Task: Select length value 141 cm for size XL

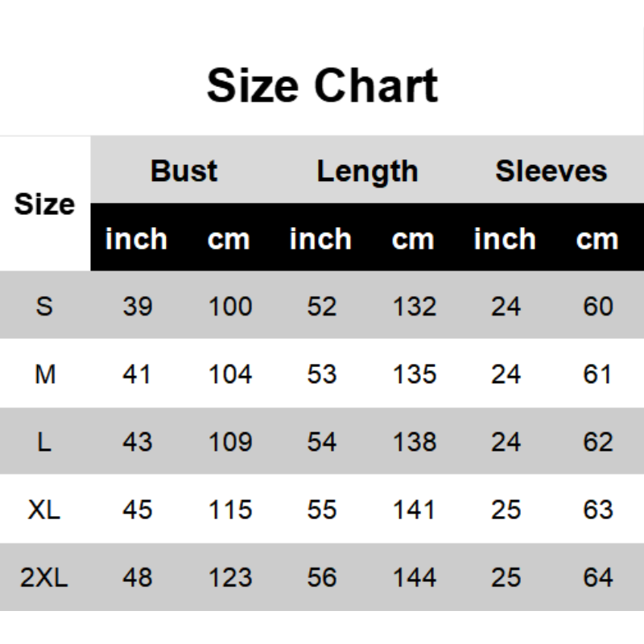Action: click(x=415, y=509)
